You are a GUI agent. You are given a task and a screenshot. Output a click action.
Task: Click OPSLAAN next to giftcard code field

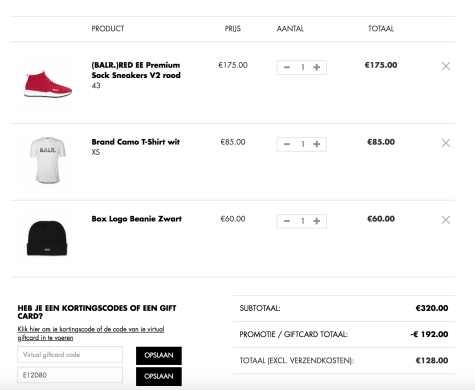point(159,355)
